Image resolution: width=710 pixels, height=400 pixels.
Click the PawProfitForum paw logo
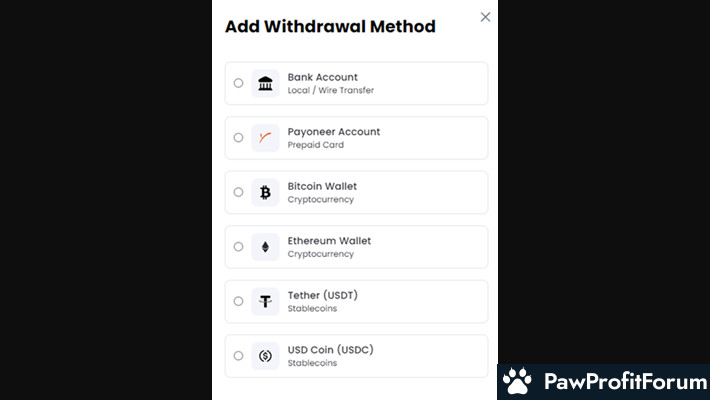(517, 381)
